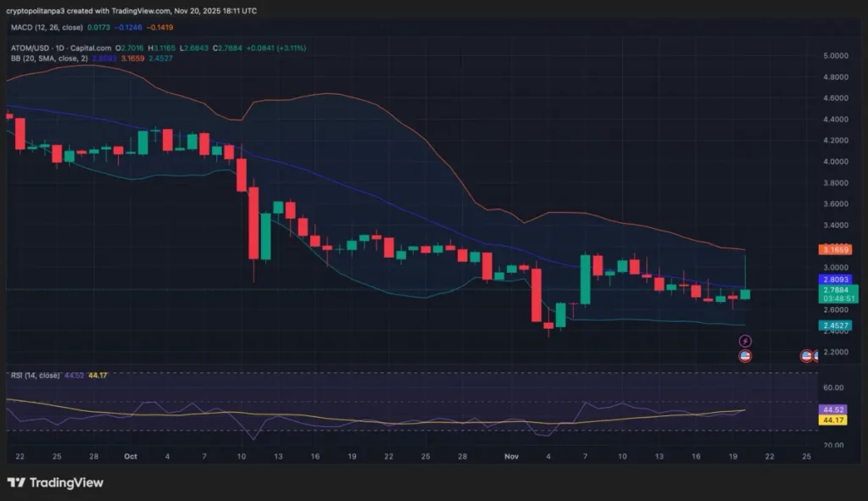
Task: Click the Nov label on time axis
Action: coord(511,456)
